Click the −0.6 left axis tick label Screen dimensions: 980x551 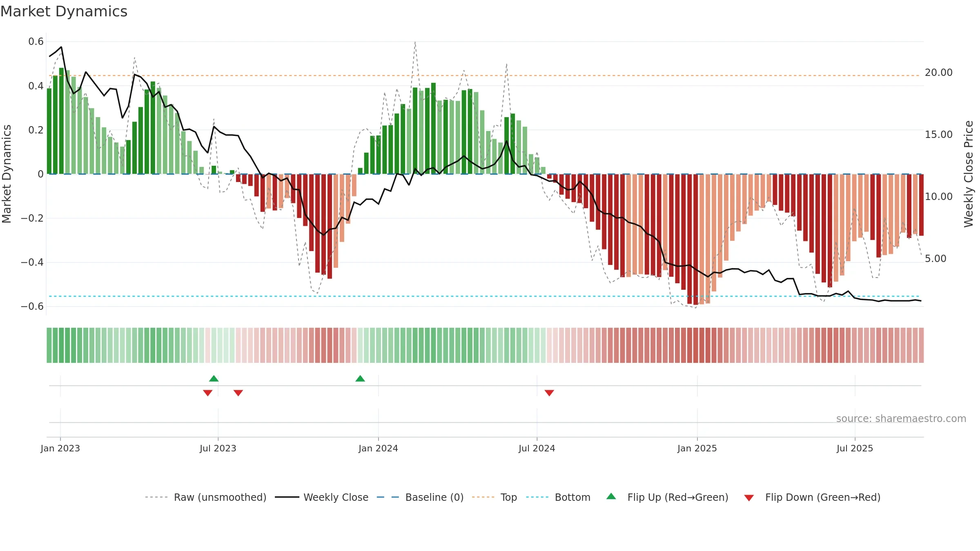click(x=32, y=306)
